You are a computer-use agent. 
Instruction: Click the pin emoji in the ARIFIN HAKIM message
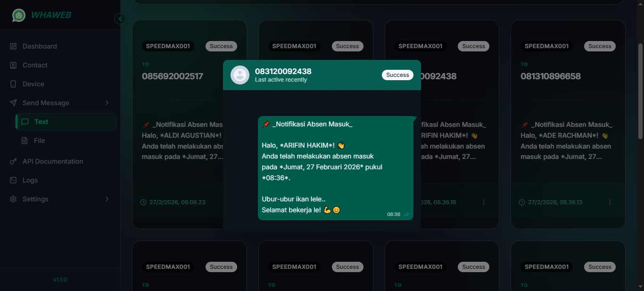point(266,124)
